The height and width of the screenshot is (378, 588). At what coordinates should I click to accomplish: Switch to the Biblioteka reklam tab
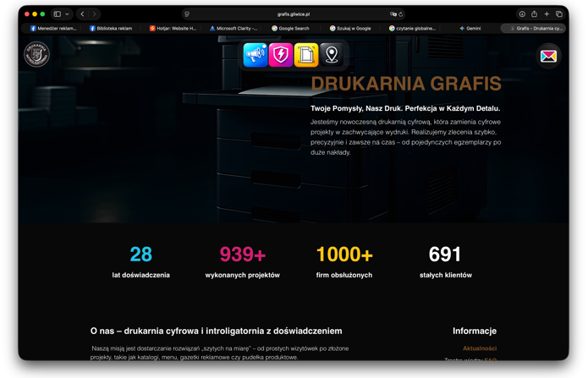tap(113, 29)
